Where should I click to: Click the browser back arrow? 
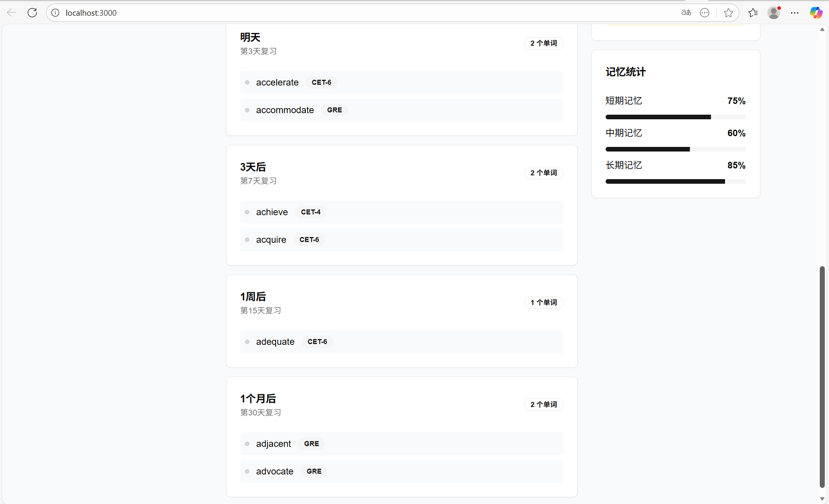click(11, 12)
